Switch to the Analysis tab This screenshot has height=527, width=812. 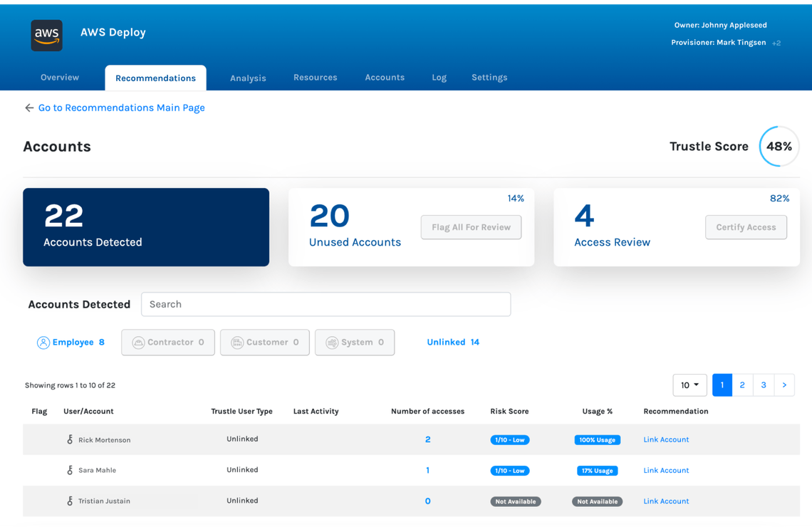point(248,78)
